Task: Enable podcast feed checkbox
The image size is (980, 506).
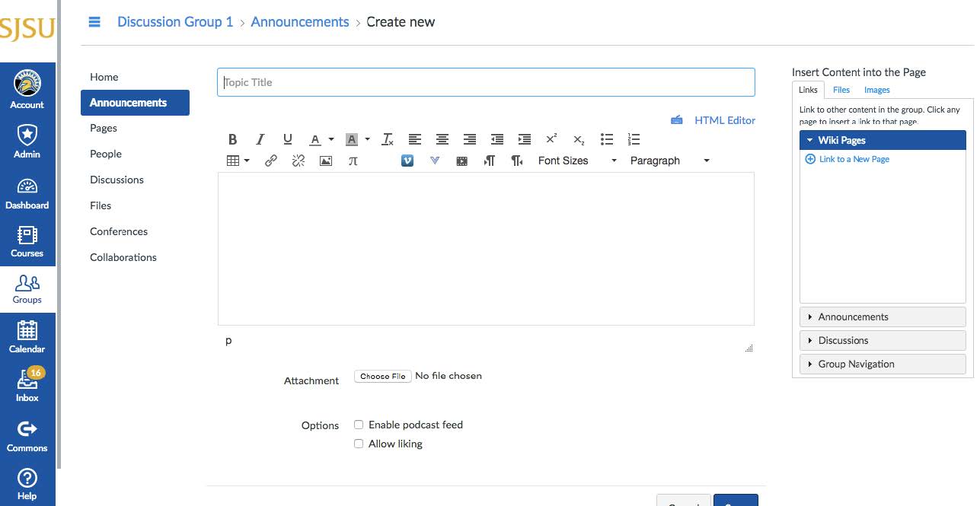Action: [x=359, y=425]
